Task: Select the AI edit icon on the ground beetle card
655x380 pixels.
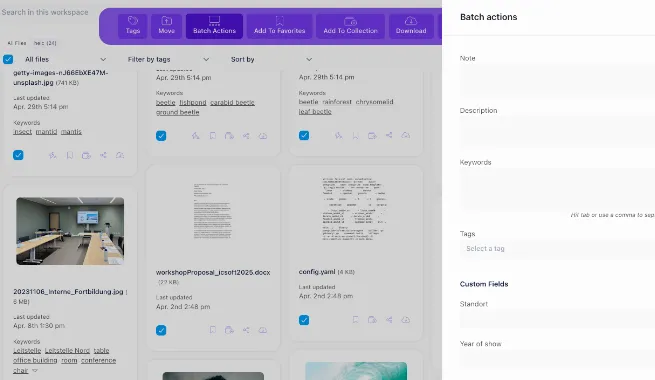Action: pyautogui.click(x=195, y=136)
